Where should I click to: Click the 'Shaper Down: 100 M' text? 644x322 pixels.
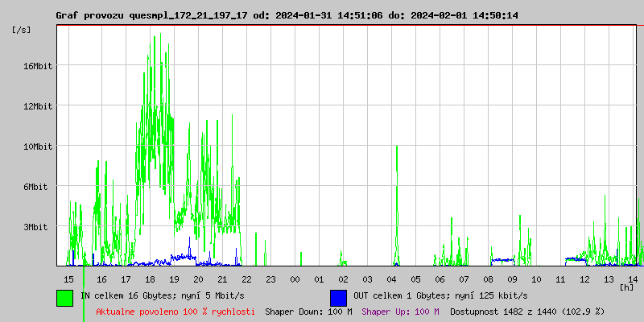(x=308, y=312)
